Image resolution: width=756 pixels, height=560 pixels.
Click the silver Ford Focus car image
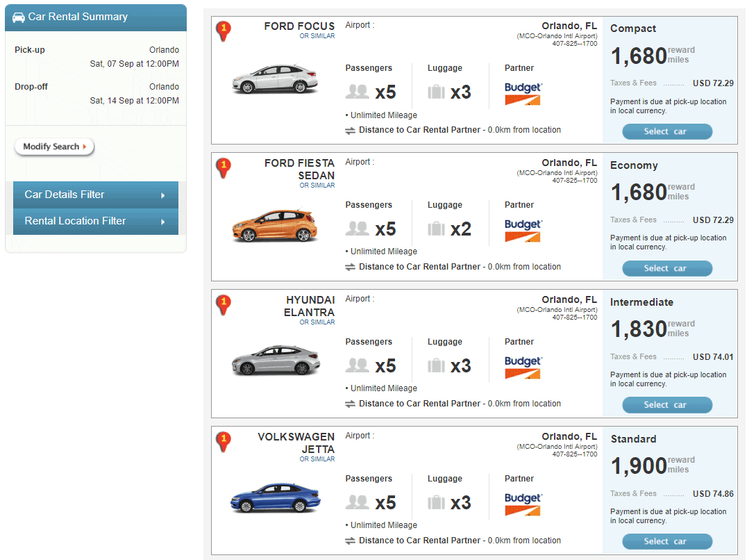(x=275, y=79)
